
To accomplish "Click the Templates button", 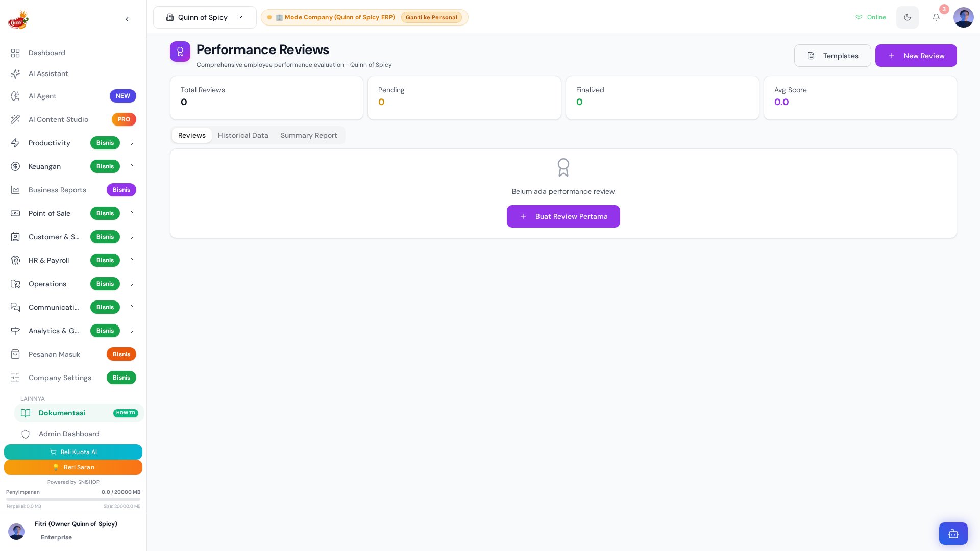I will coord(832,56).
